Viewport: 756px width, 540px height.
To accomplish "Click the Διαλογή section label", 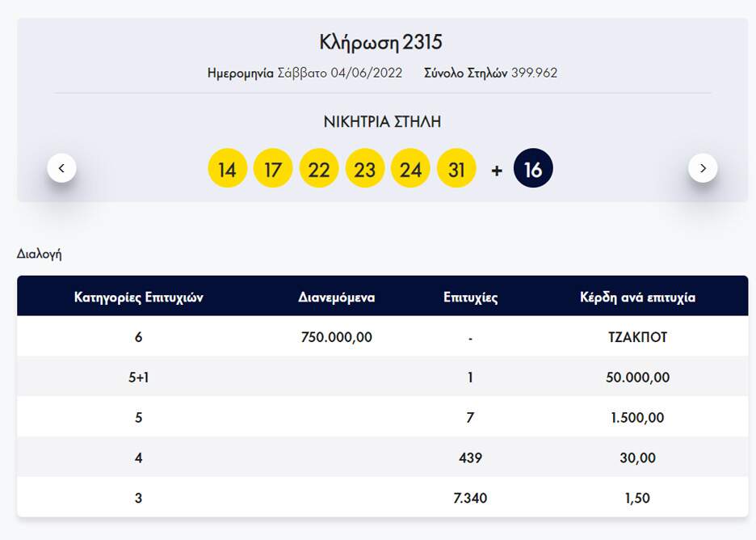I will tap(40, 254).
